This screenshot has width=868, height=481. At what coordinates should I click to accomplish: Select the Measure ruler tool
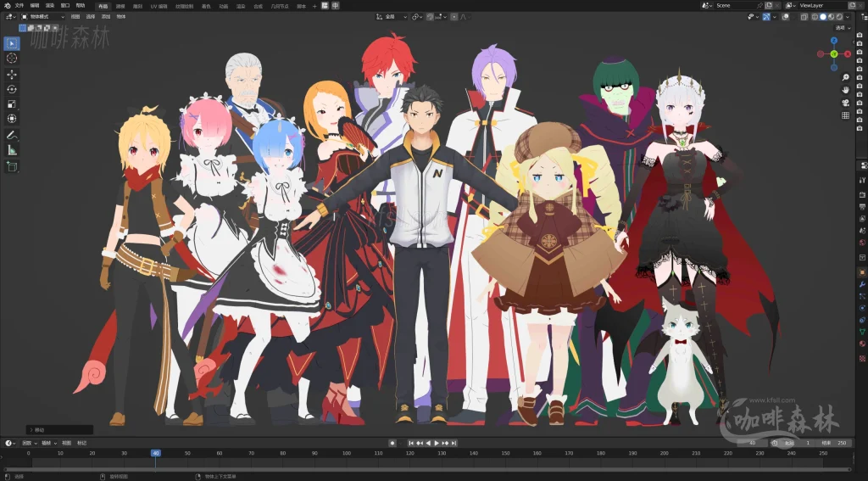[12, 149]
